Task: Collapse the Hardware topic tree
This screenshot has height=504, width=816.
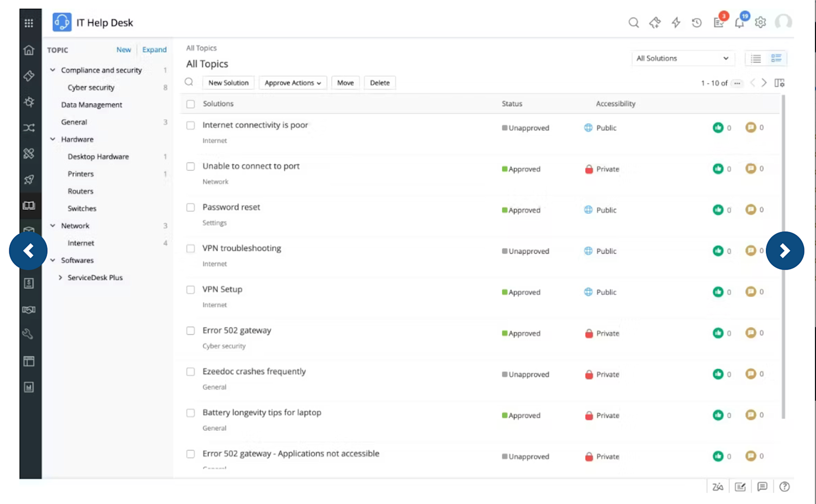Action: coord(53,139)
